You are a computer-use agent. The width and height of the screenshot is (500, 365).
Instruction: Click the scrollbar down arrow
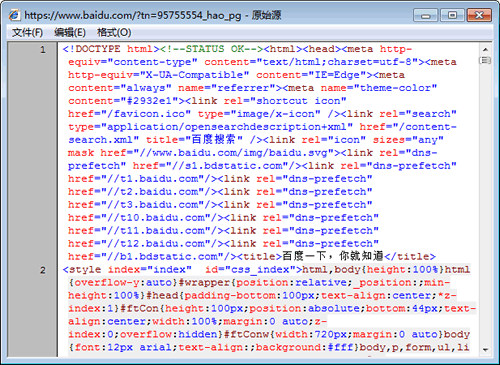[485, 350]
